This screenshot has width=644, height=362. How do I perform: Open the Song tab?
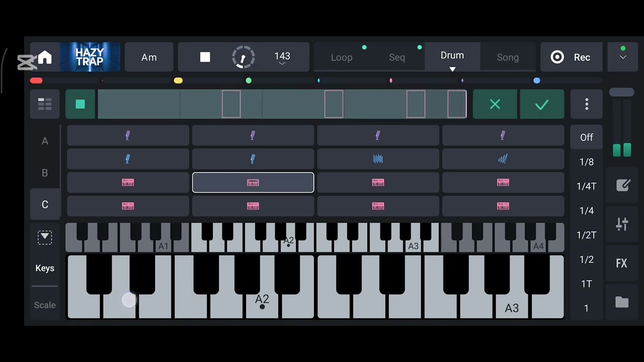(x=508, y=57)
